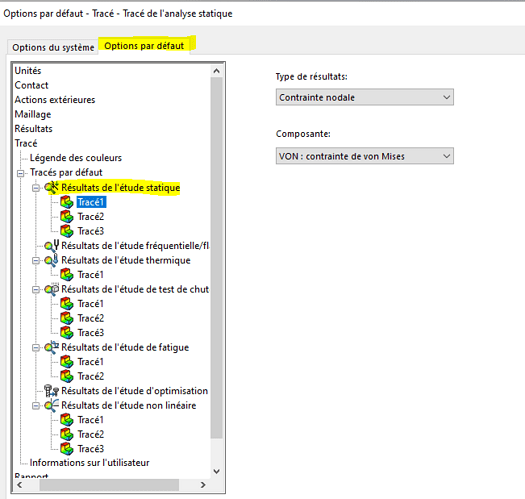Collapse Résultats de l'étude thermique branch
This screenshot has height=499, width=525.
point(36,261)
